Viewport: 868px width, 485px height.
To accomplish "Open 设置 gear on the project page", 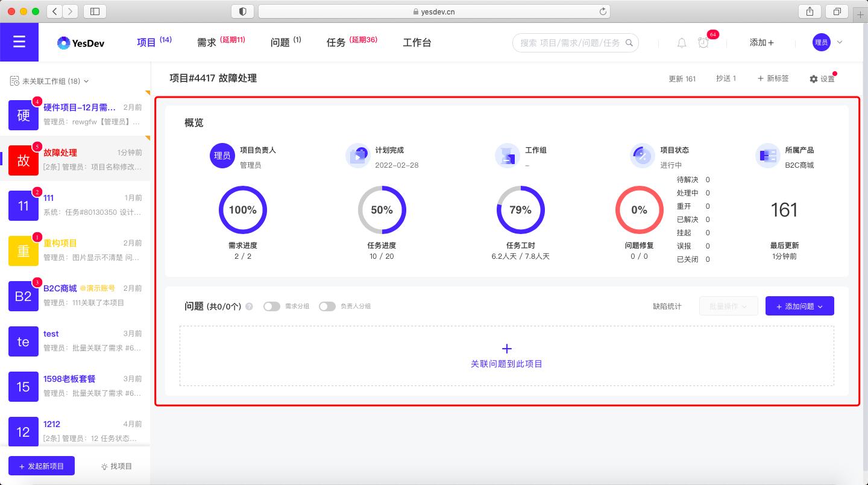I will point(822,78).
